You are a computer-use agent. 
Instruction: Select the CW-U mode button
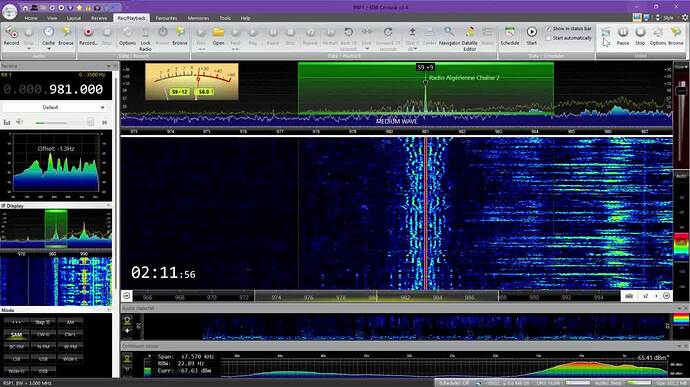click(x=43, y=335)
